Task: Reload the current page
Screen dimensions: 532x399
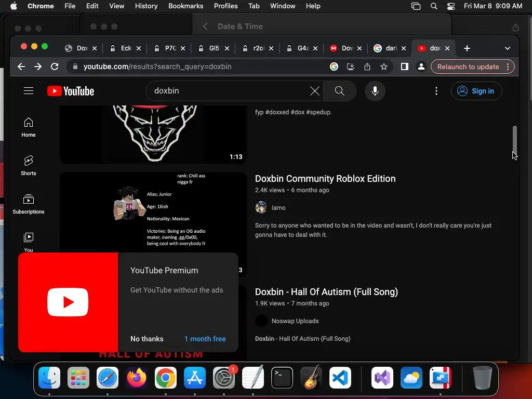Action: (x=55, y=67)
